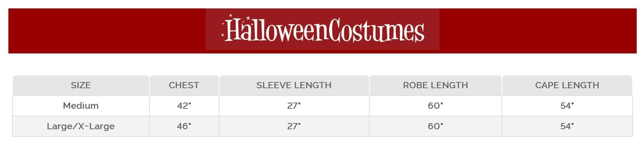644x149 pixels.
Task: Select the SIZE column header
Action: click(x=81, y=85)
